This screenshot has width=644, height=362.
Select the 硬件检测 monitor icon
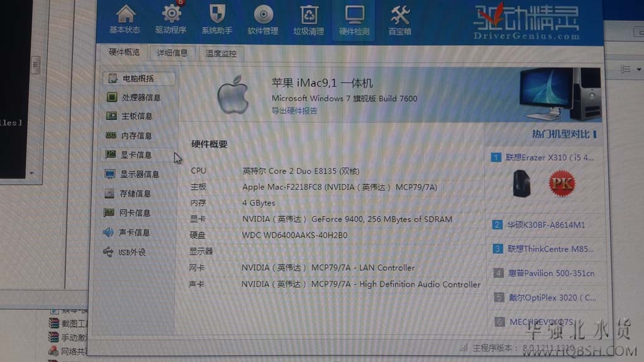click(x=354, y=20)
